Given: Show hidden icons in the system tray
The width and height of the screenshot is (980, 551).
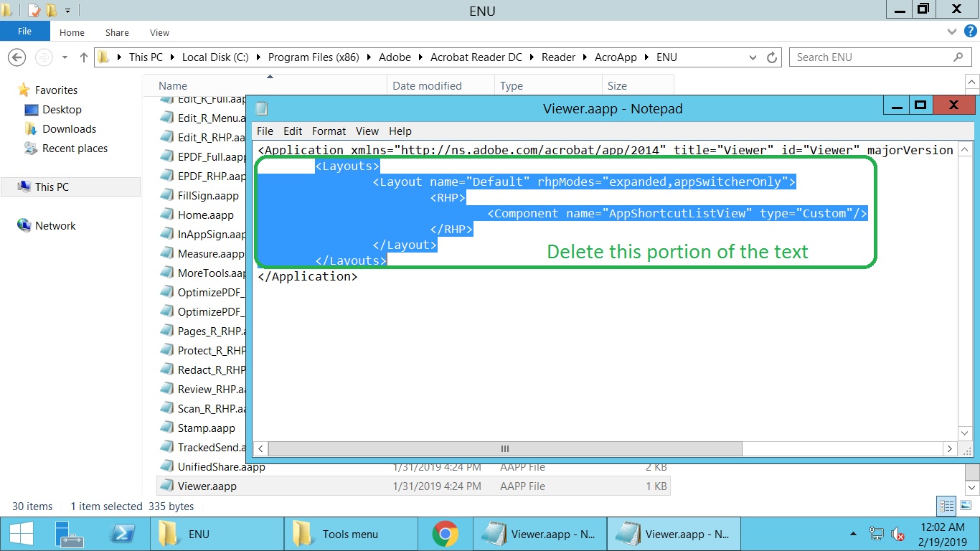Looking at the screenshot, I should (x=853, y=534).
